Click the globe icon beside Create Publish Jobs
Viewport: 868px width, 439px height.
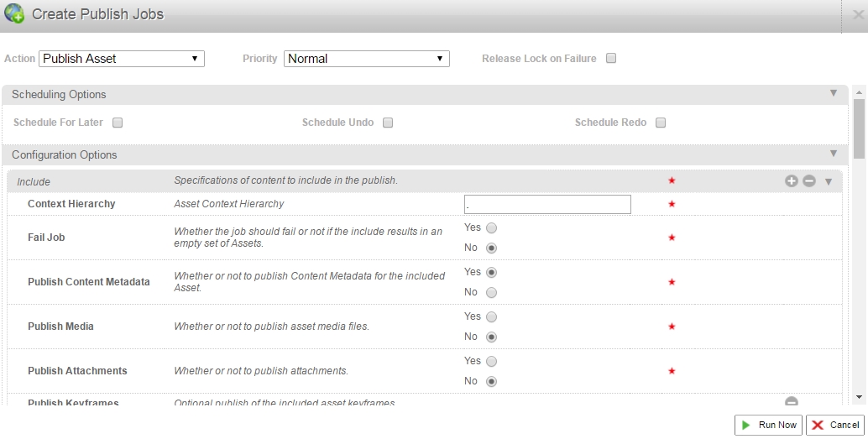pyautogui.click(x=14, y=13)
